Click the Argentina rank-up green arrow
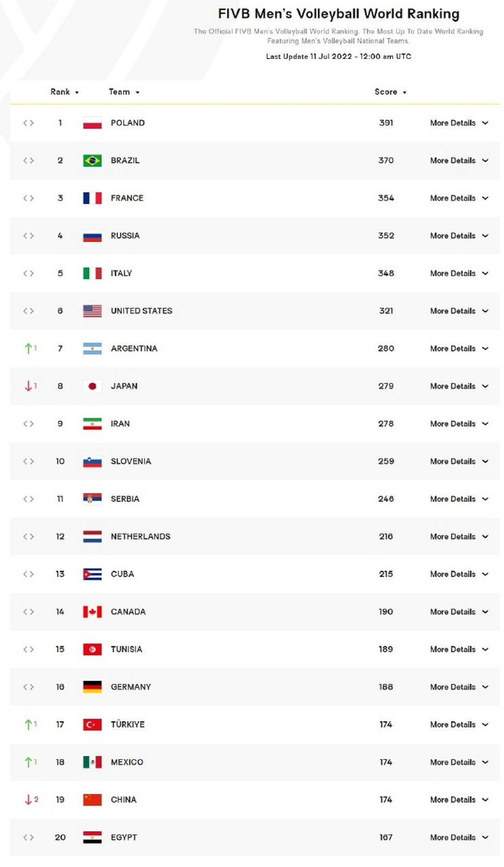Viewport: 504px width, 867px height. pyautogui.click(x=28, y=349)
